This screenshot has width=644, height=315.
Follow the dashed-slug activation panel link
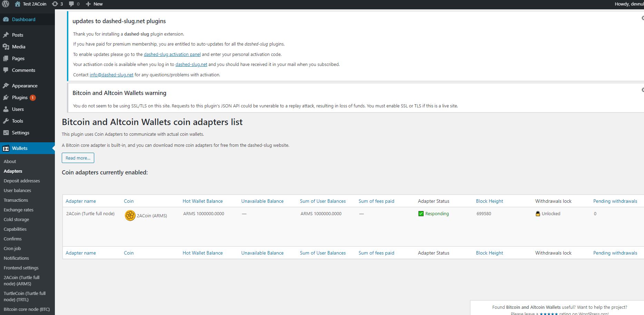coord(172,54)
